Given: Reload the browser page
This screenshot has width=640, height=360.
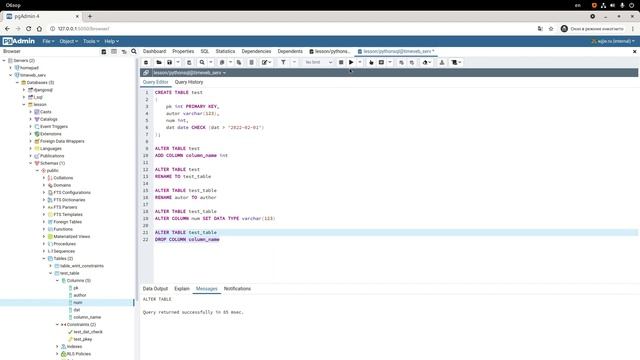Looking at the screenshot, I should click(29, 29).
